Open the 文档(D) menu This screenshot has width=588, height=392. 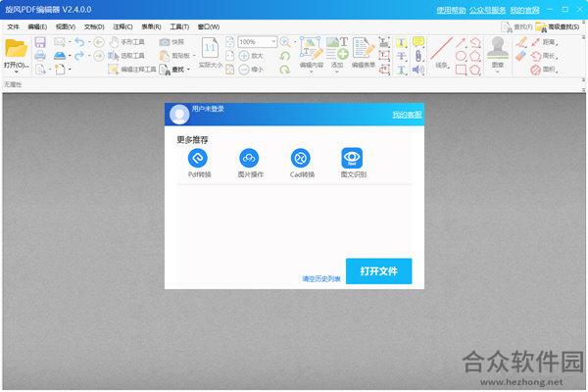pos(94,26)
